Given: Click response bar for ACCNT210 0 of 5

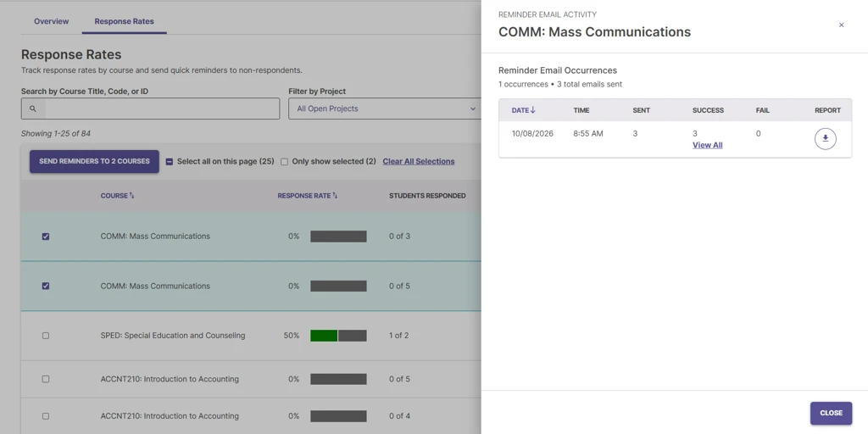Looking at the screenshot, I should 338,379.
